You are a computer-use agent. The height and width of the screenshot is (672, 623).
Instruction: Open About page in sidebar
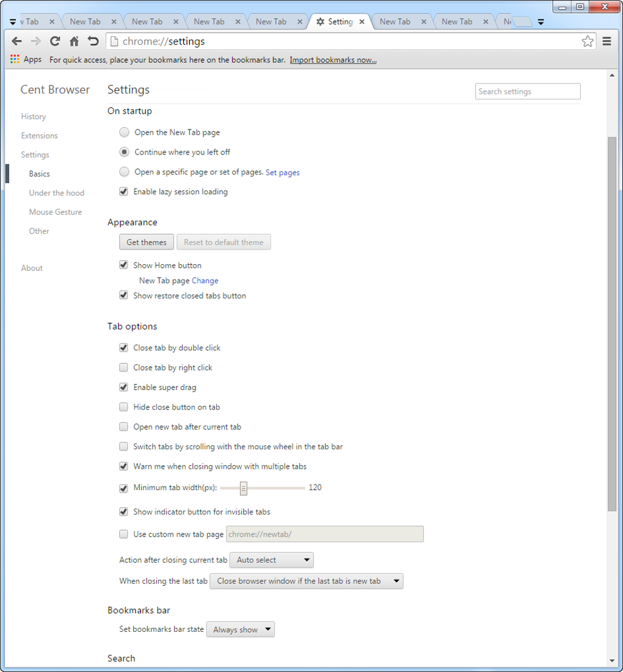pos(32,269)
